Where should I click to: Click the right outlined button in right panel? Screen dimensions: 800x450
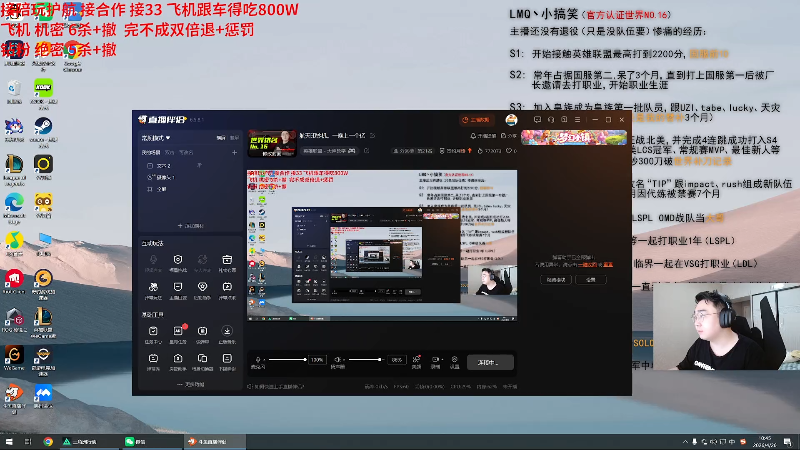click(x=591, y=280)
